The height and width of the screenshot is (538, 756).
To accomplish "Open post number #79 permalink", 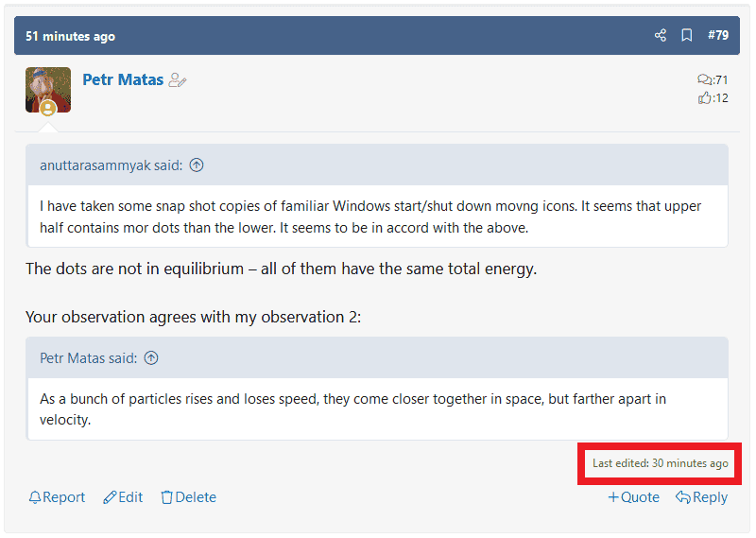I will click(x=719, y=36).
